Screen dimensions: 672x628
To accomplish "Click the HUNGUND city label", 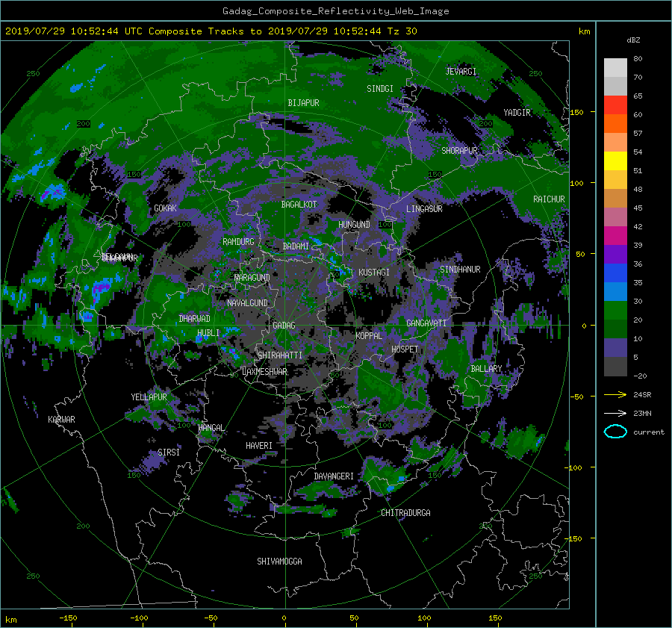I will (354, 225).
